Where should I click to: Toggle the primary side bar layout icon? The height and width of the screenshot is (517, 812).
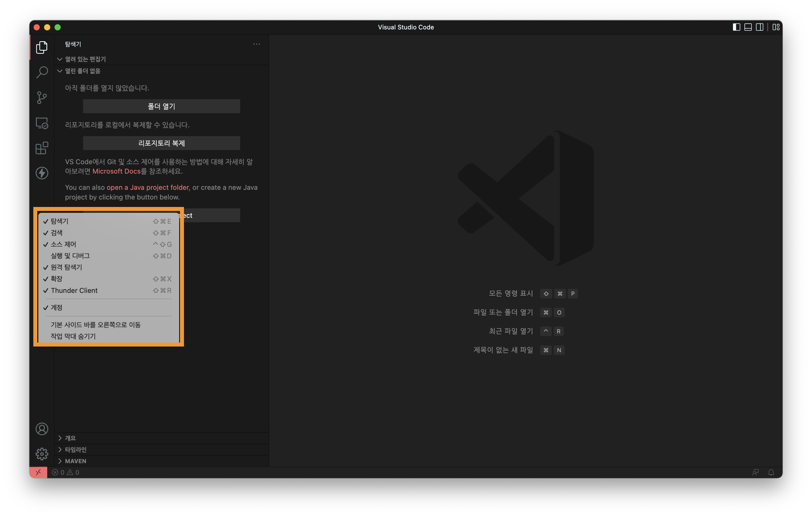coord(736,27)
